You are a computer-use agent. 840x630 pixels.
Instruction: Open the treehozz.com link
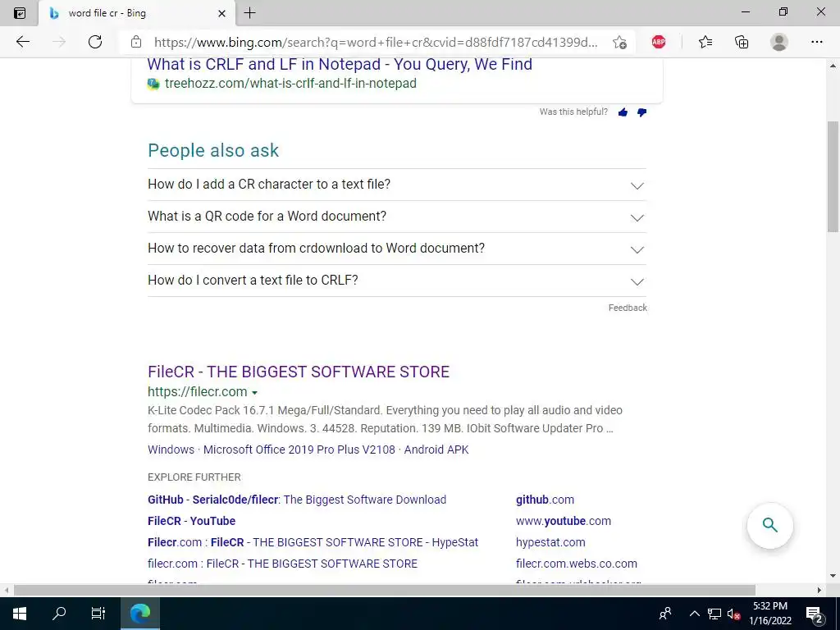tap(290, 84)
